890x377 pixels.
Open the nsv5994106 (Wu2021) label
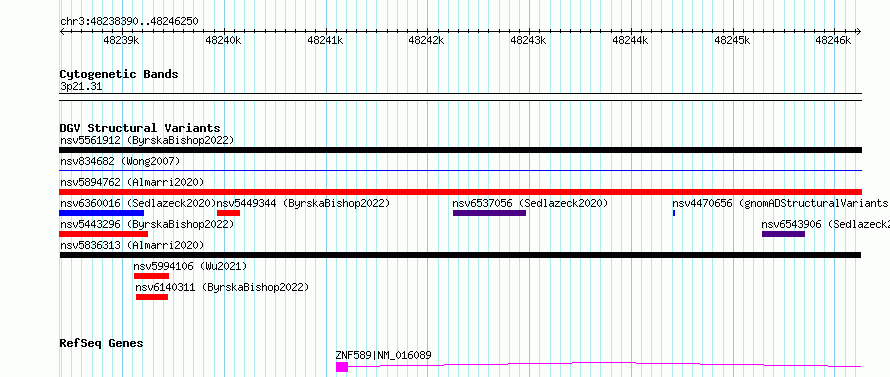(x=190, y=266)
